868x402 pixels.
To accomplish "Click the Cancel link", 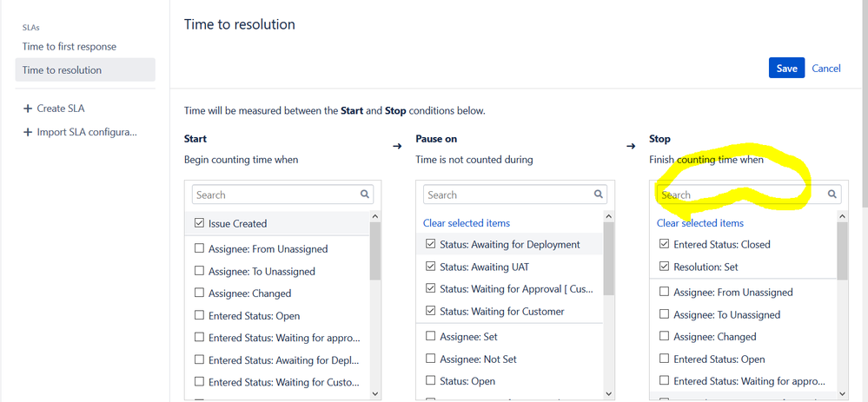I will point(826,69).
